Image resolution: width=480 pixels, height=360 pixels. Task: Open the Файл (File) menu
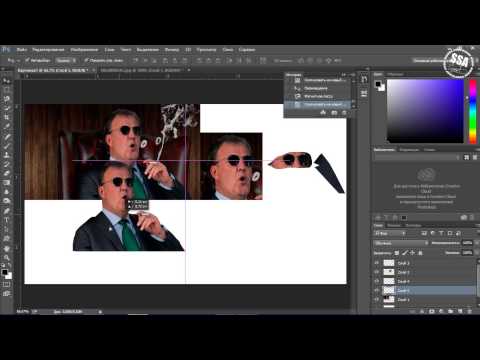coord(22,50)
